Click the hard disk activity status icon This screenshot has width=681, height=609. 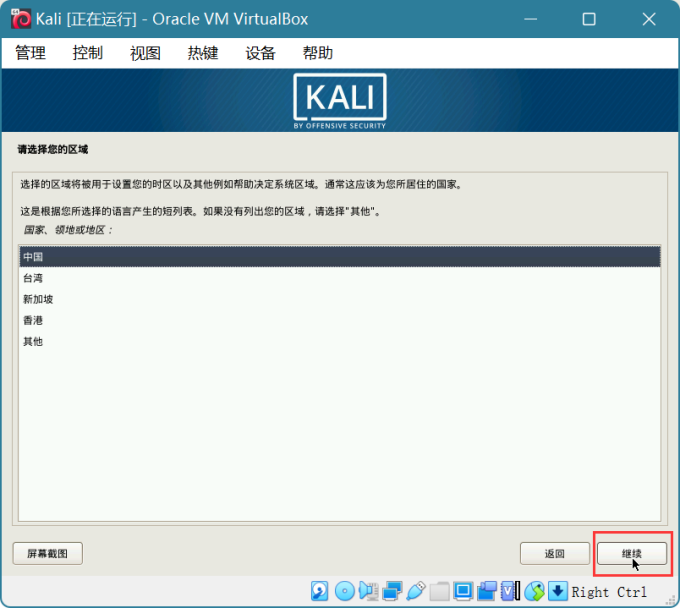pyautogui.click(x=320, y=592)
